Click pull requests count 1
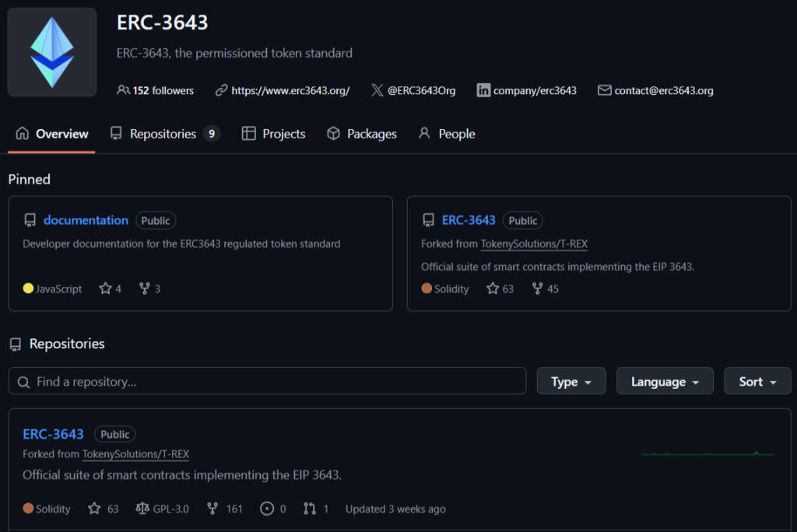The height and width of the screenshot is (532, 797). [316, 509]
